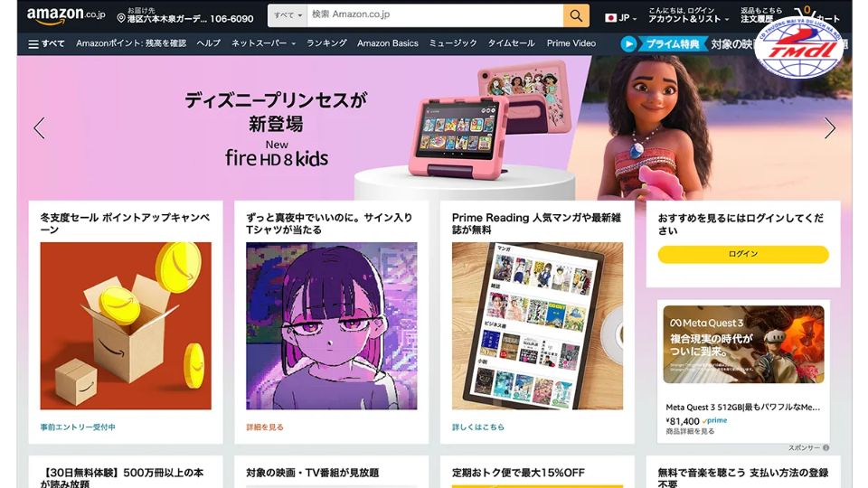The height and width of the screenshot is (488, 868).
Task: Click the yellow ログイン button
Action: click(743, 254)
